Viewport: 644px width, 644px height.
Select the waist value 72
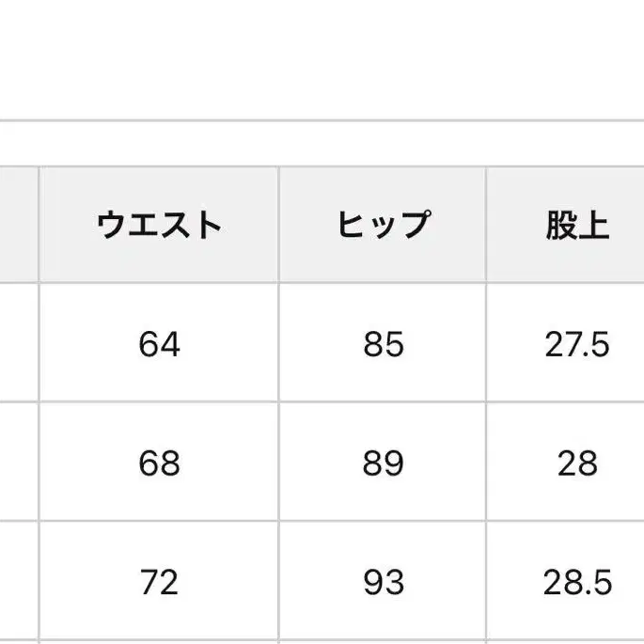pyautogui.click(x=159, y=583)
